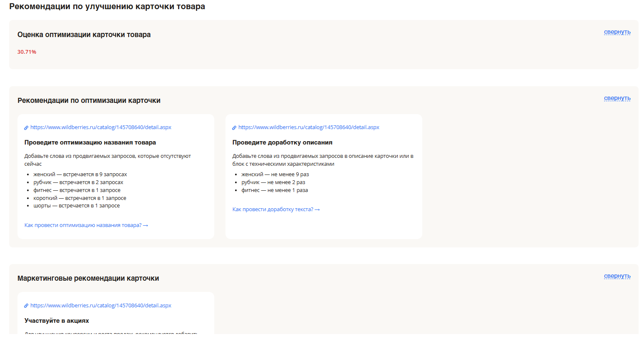
Task: Collapse 'Маркетинговые рекомендации карточки' section
Action: [617, 276]
